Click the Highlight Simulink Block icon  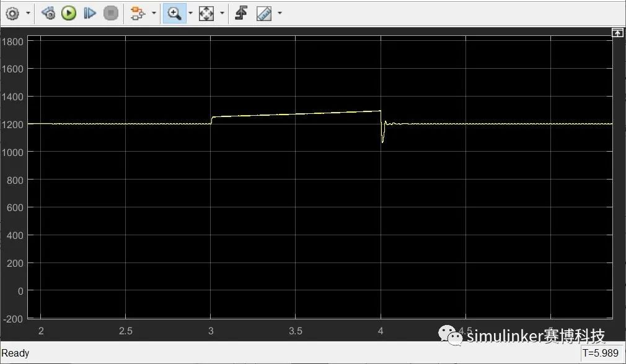[x=48, y=13]
